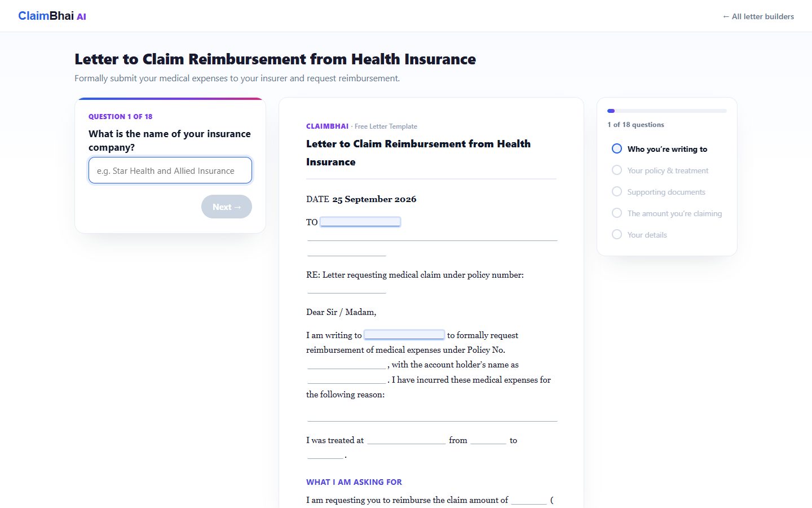Click the 'WHAT I AM ASKING FOR' heading
The height and width of the screenshot is (508, 812).
pyautogui.click(x=354, y=482)
